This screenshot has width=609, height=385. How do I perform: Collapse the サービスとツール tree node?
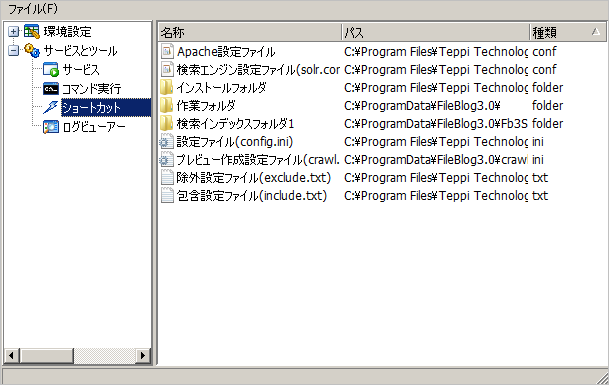tap(14, 51)
